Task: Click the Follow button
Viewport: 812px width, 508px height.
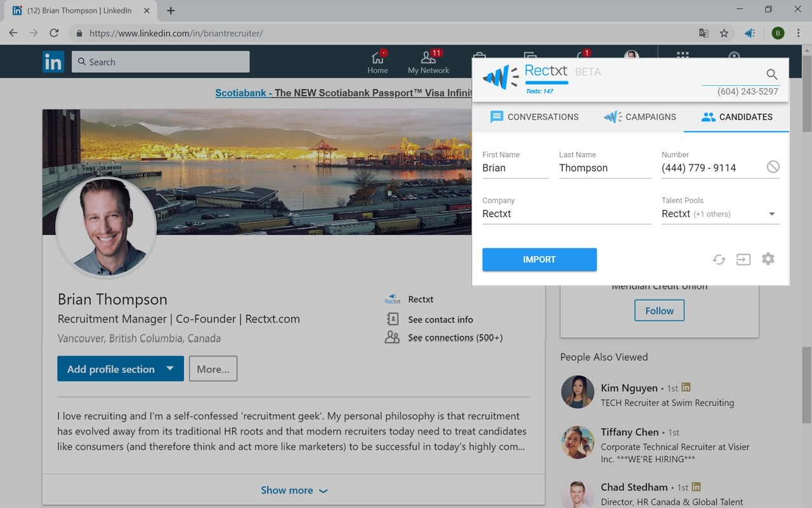Action: point(659,311)
